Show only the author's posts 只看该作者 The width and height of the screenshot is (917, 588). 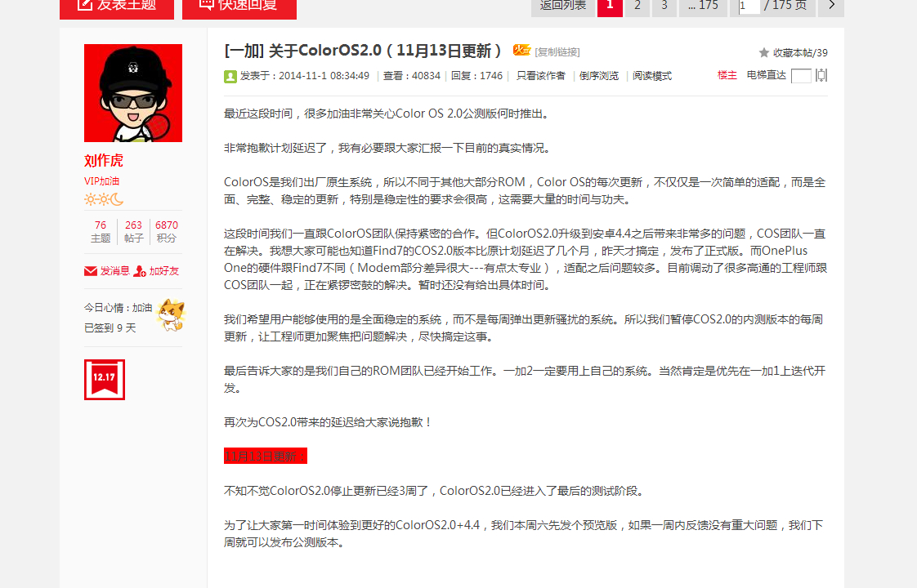tap(541, 76)
